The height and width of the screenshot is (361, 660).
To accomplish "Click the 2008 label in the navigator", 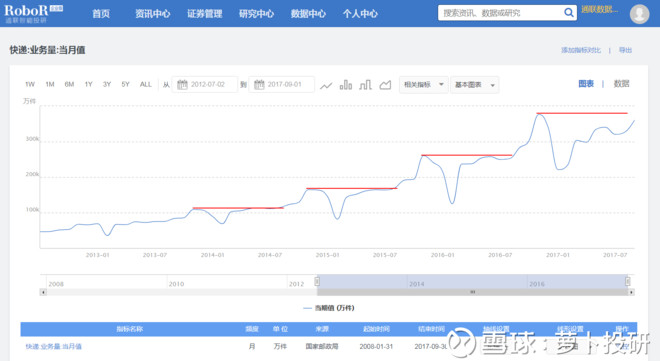I will click(x=56, y=284).
